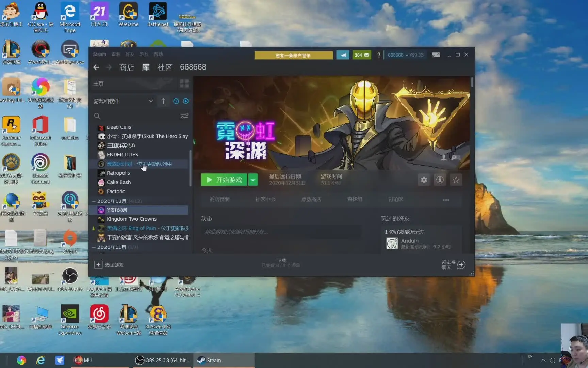This screenshot has width=588, height=368.
Task: Open friends and chat plus icon
Action: coord(461,265)
